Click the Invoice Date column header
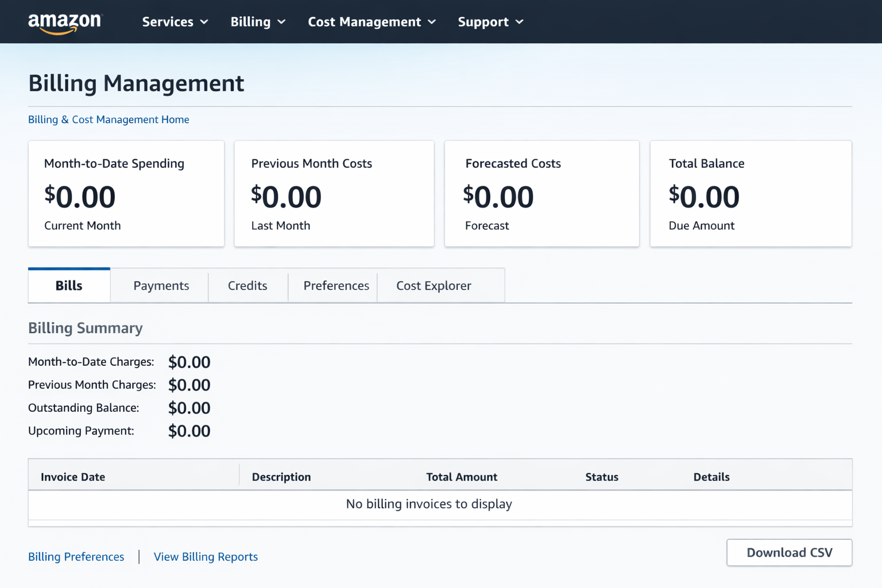Screen dimensions: 882x588 (x=73, y=477)
